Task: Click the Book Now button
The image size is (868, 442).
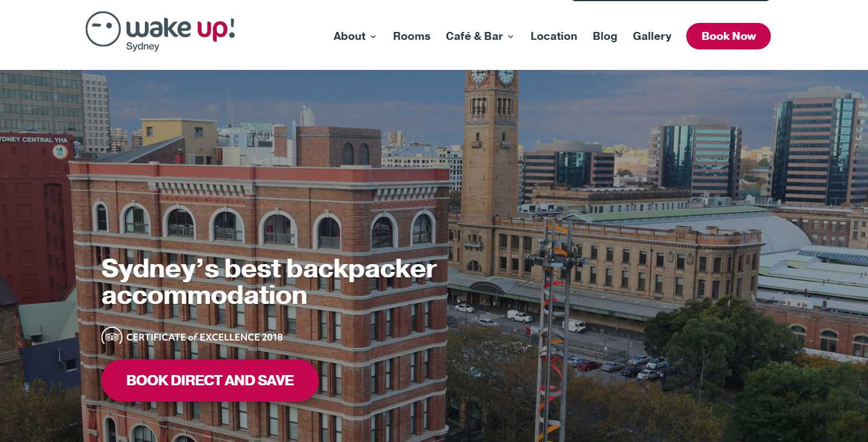Action: [729, 36]
